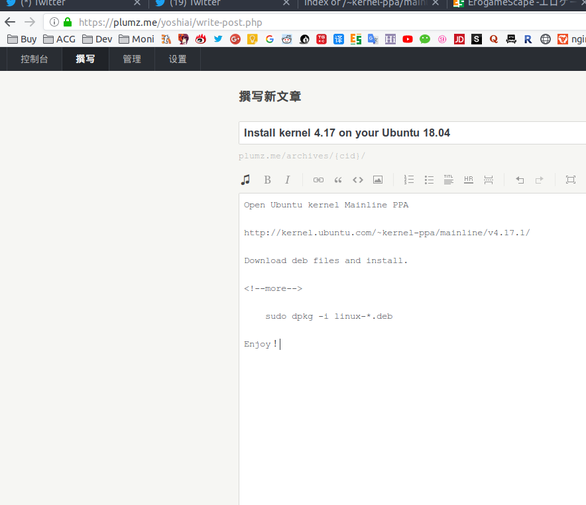Click inside the post body text area
This screenshot has height=505, width=586.
pyautogui.click(x=412, y=349)
